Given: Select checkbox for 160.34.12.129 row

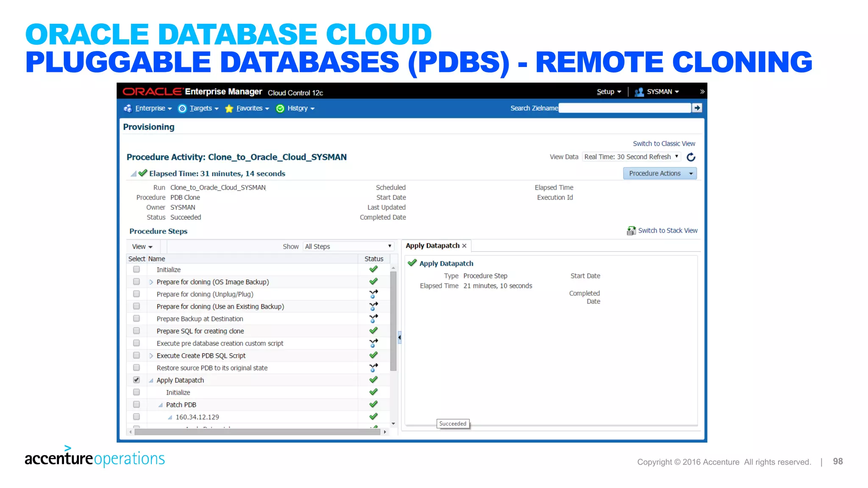Looking at the screenshot, I should (x=136, y=417).
